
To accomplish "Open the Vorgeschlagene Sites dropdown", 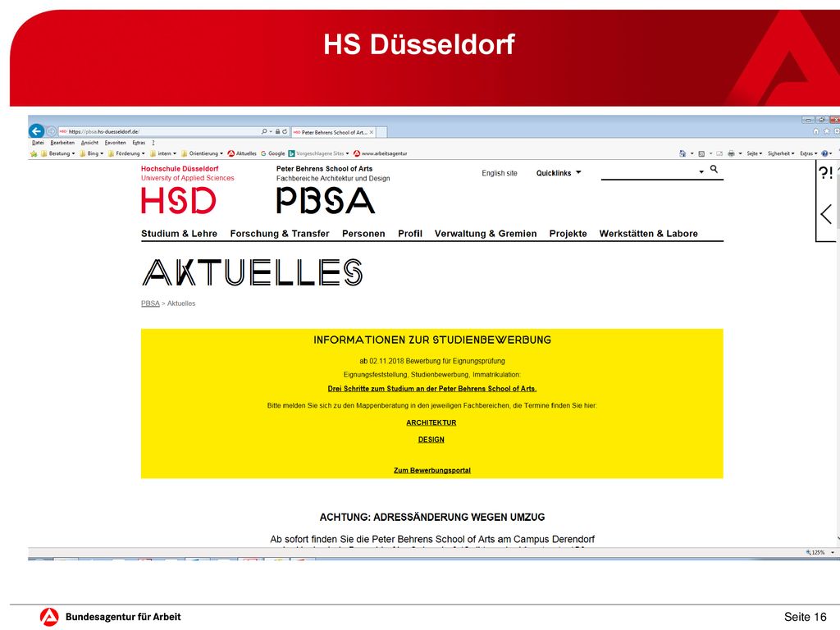I will (x=319, y=153).
